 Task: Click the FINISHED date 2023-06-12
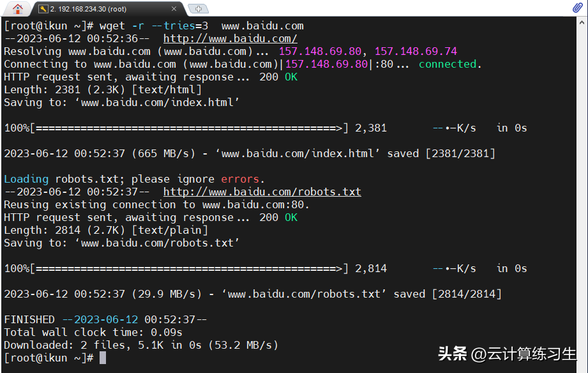[x=106, y=319]
